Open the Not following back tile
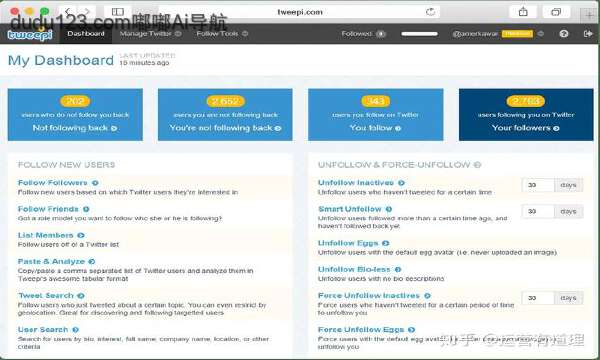This screenshot has width=600, height=360. 75,115
